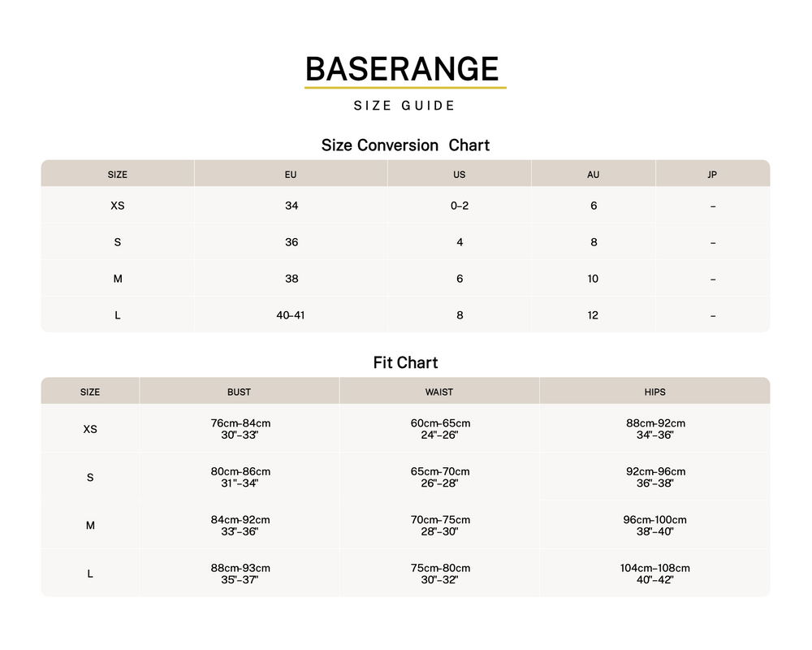Click the Size Conversion Chart heading

click(x=405, y=145)
